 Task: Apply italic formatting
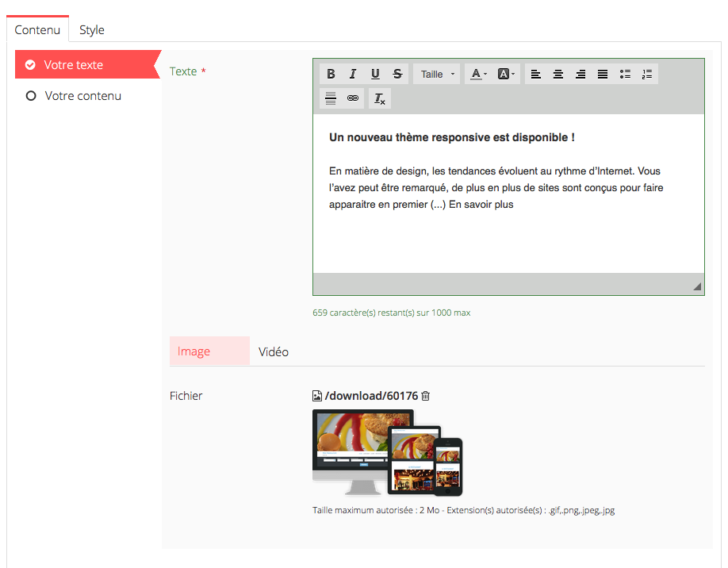pyautogui.click(x=353, y=74)
